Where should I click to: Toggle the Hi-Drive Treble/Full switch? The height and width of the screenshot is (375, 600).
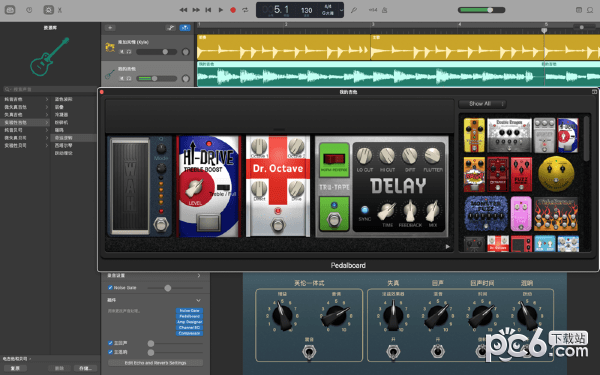pyautogui.click(x=223, y=188)
